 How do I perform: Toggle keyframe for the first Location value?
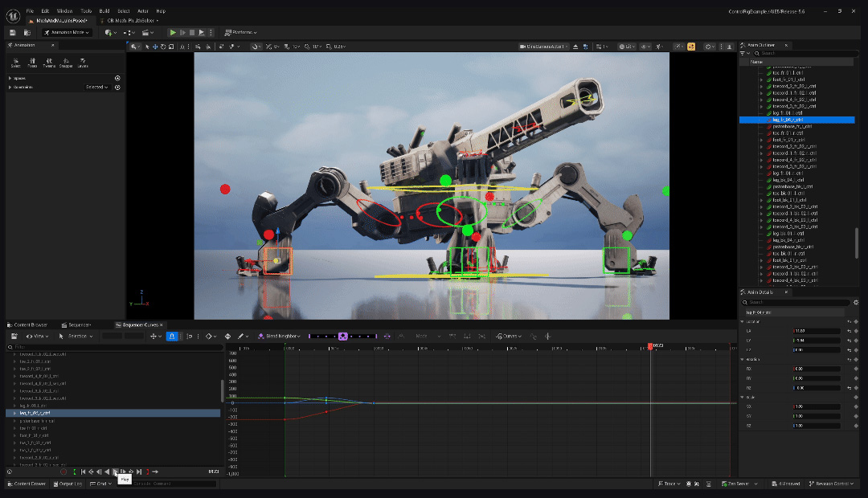[856, 330]
